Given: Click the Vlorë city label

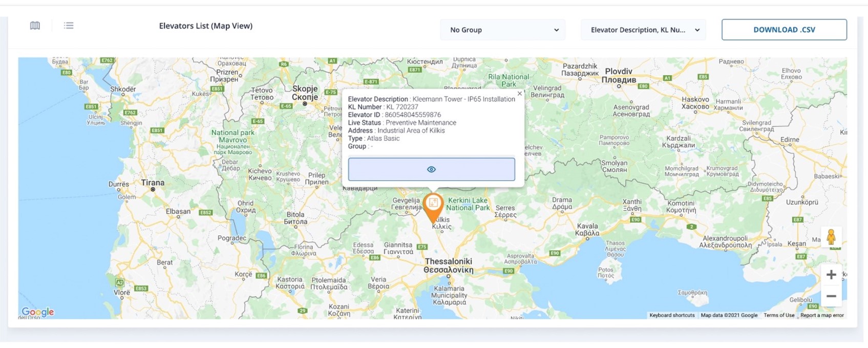Looking at the screenshot, I should click(122, 293).
